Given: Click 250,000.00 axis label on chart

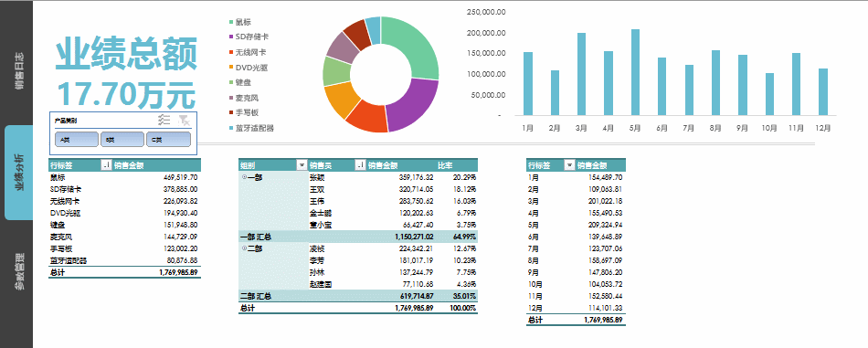Looking at the screenshot, I should coord(486,12).
